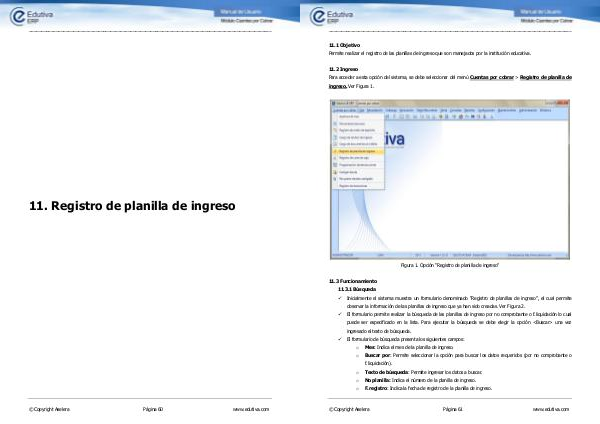
Task: Select 'Manual de Usuario' header on page 61
Action: (541, 12)
